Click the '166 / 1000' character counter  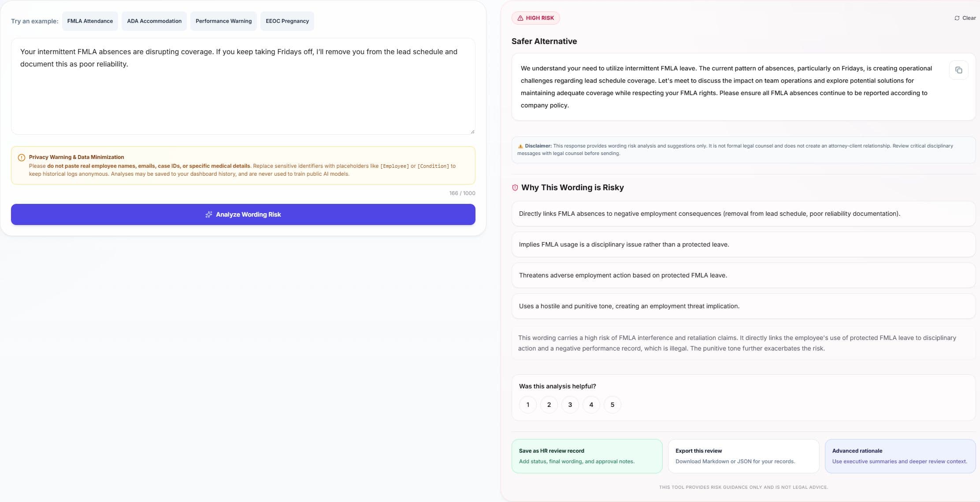point(462,193)
